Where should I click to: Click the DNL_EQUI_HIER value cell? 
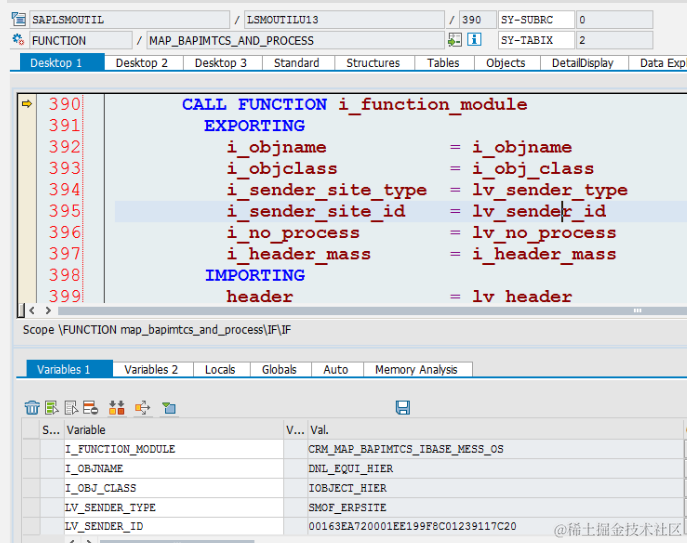495,468
